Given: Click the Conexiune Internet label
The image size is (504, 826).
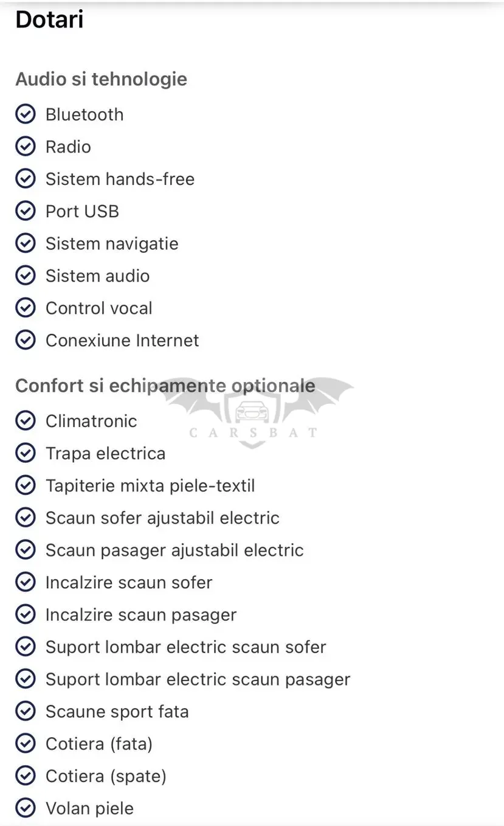Looking at the screenshot, I should coord(122,340).
